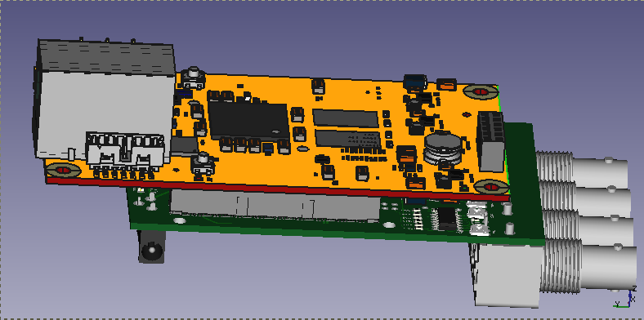Screen dimensions: 644x320
Task: Click the bottom-left mounting hole on orange board
Action: [62, 170]
